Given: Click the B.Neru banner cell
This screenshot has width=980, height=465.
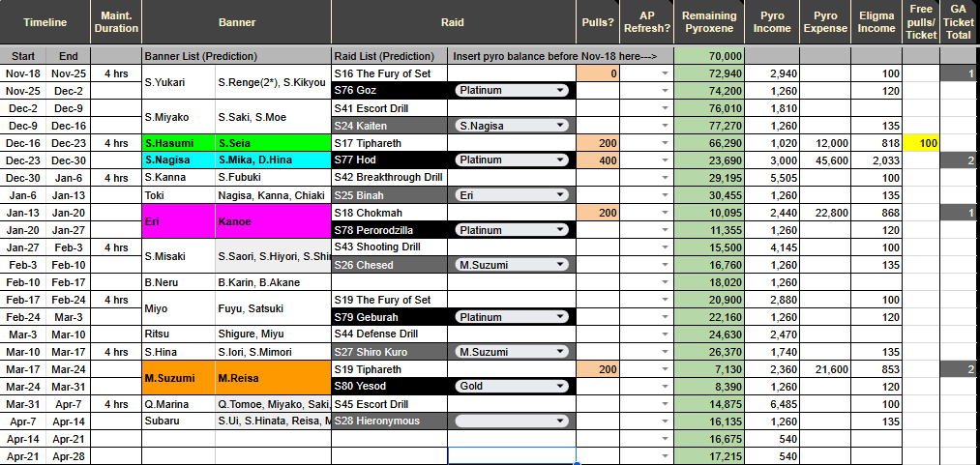Looking at the screenshot, I should pyautogui.click(x=179, y=282).
